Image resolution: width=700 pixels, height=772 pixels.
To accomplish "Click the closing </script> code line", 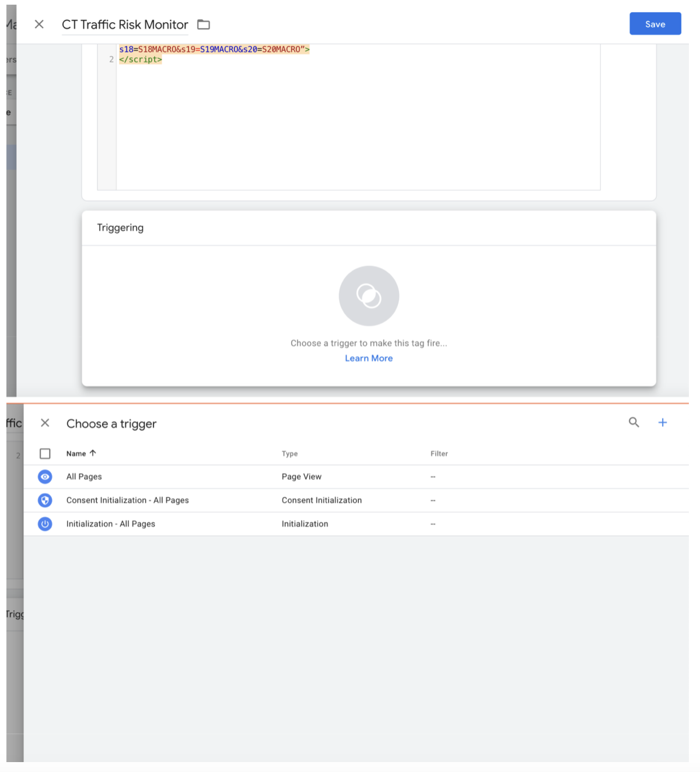I will click(141, 59).
